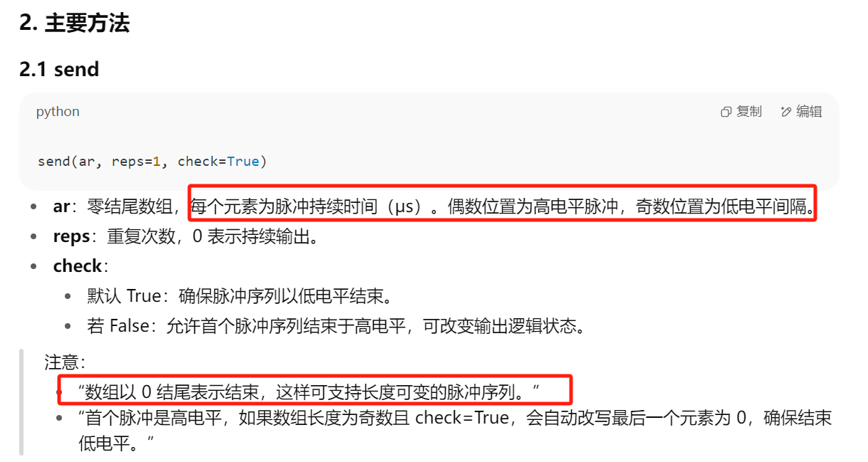
Task: Click the bold check parameter name
Action: 77,266
